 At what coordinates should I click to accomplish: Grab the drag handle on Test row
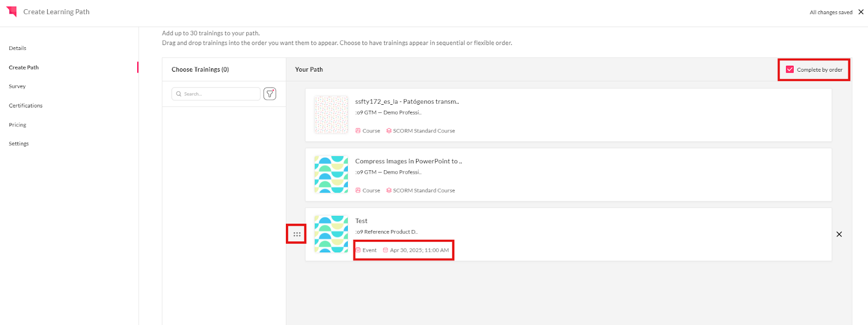tap(297, 234)
